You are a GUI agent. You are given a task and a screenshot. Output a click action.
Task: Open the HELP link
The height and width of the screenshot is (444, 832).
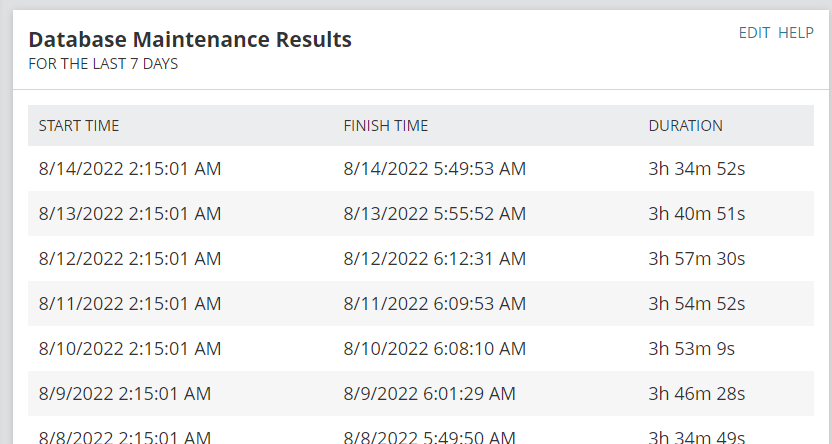click(x=795, y=33)
